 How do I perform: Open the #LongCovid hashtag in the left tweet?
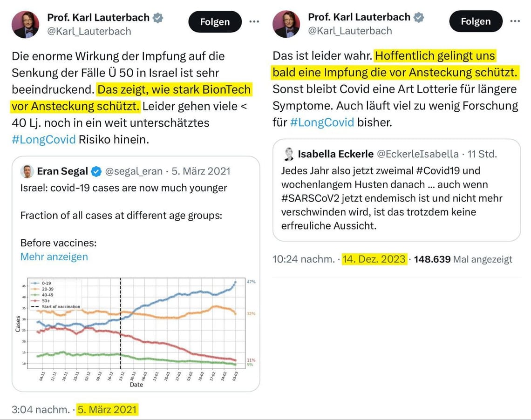coord(43,139)
